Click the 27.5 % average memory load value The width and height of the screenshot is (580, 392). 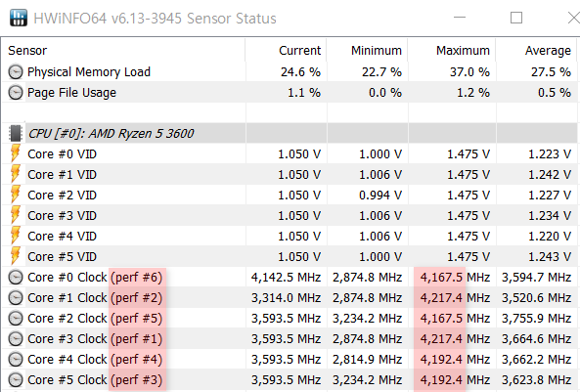pos(551,71)
